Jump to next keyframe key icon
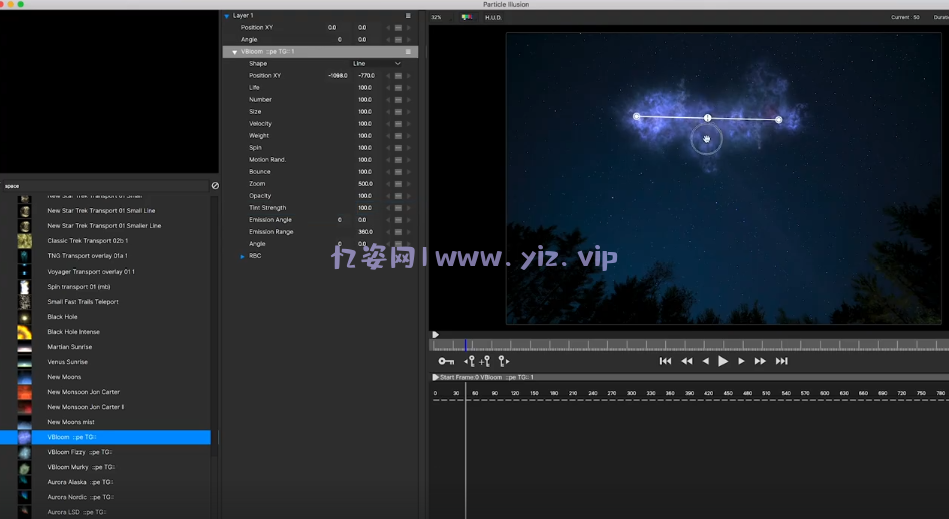The height and width of the screenshot is (519, 949). point(504,361)
